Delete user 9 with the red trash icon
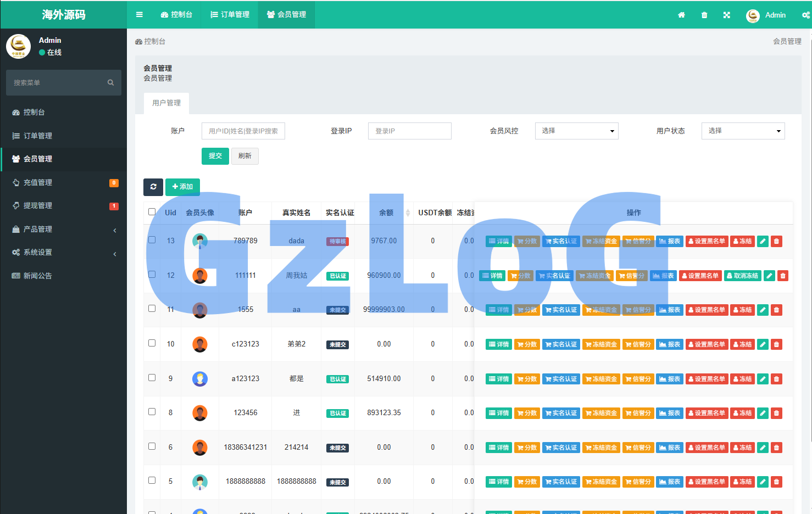 (x=776, y=379)
